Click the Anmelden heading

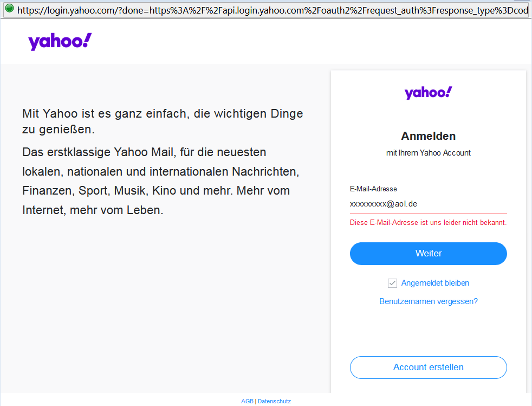pos(428,136)
